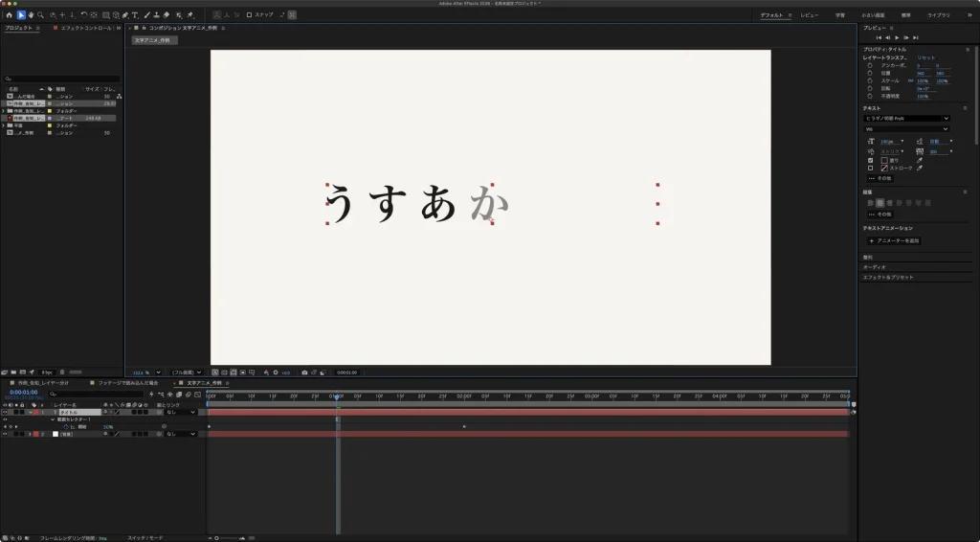Select the Selection arrow tool
This screenshot has width=980, height=542.
[x=21, y=15]
